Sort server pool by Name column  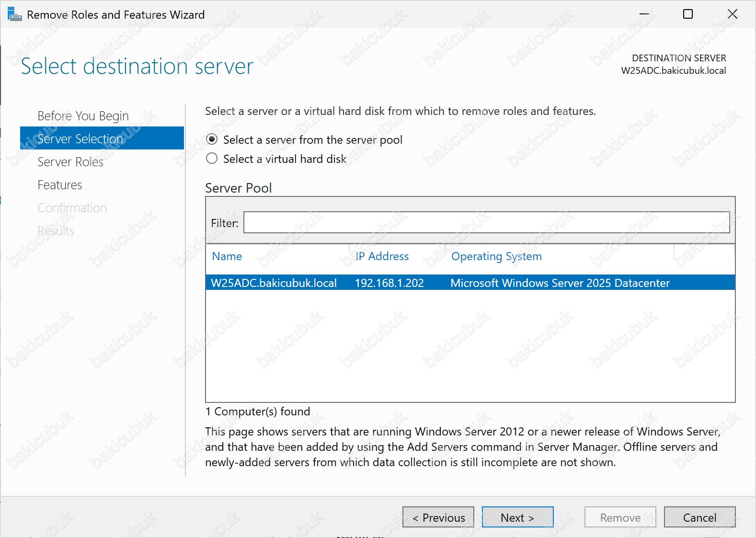coord(227,256)
